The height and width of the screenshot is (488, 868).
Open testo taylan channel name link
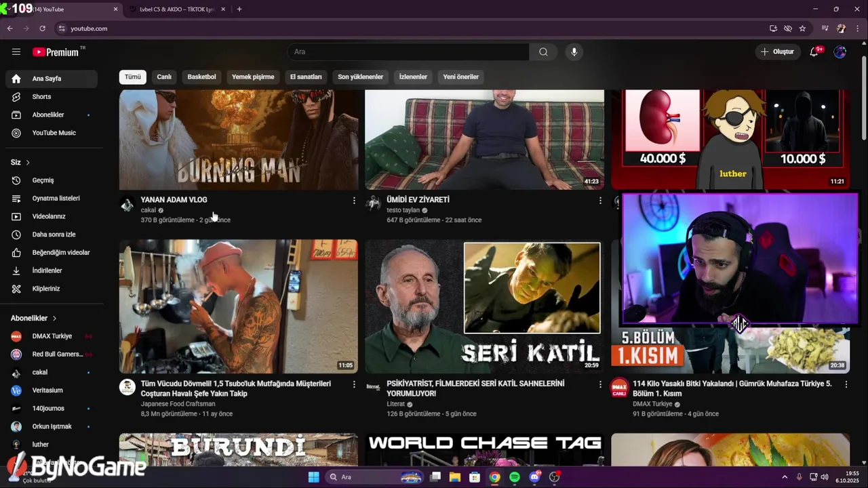point(403,210)
